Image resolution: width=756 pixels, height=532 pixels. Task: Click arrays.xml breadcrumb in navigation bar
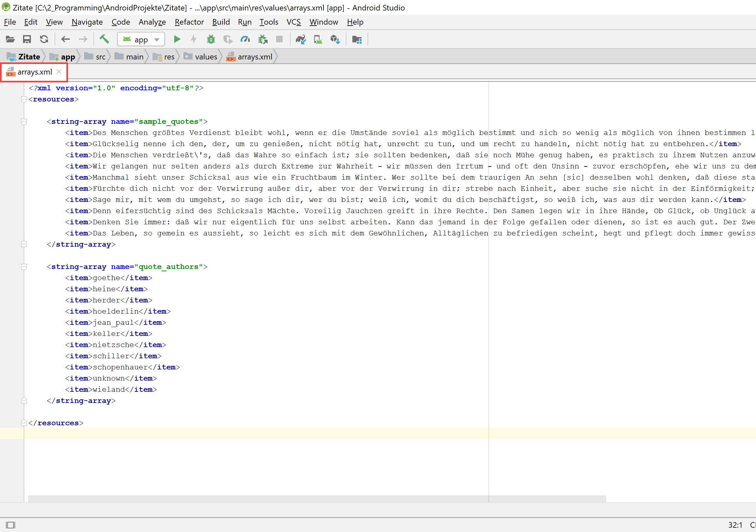249,57
